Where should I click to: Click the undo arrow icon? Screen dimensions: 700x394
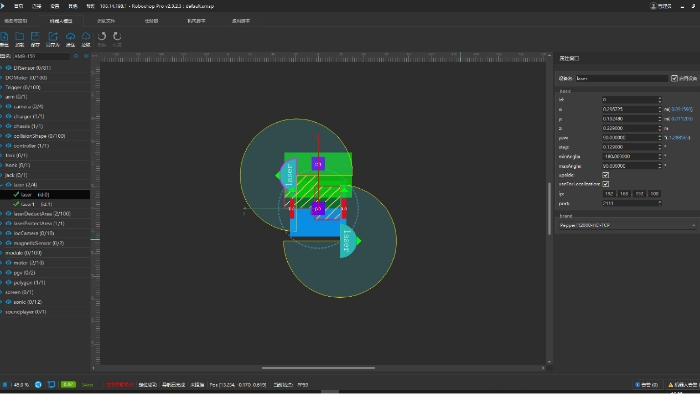(102, 36)
